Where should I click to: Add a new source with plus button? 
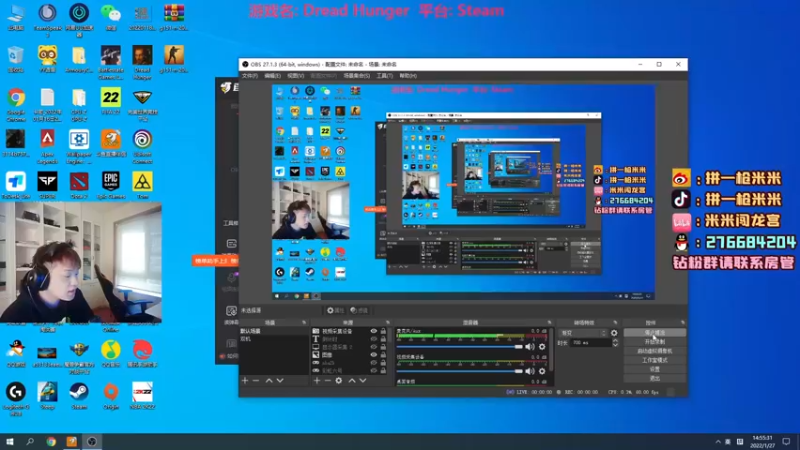[317, 381]
